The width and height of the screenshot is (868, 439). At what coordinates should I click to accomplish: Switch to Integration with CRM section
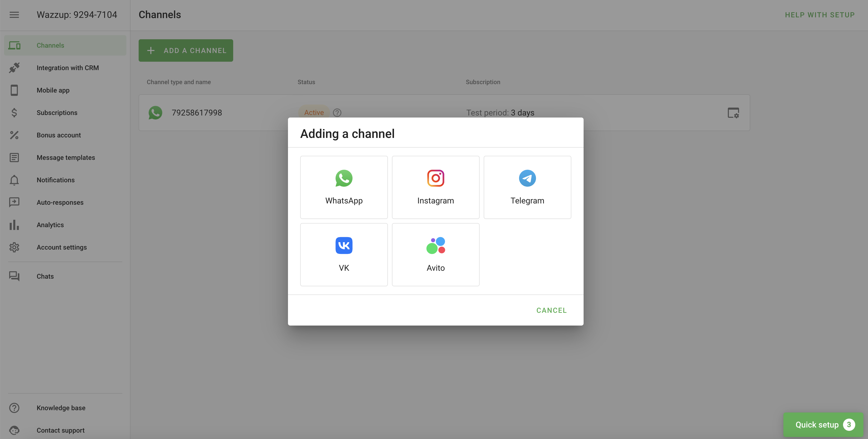tap(67, 68)
